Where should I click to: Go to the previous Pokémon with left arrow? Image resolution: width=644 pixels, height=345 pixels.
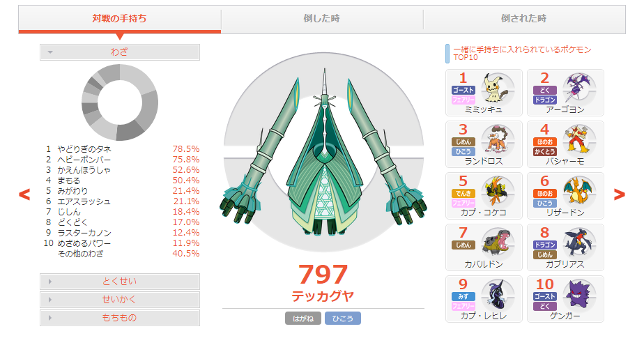pos(24,194)
